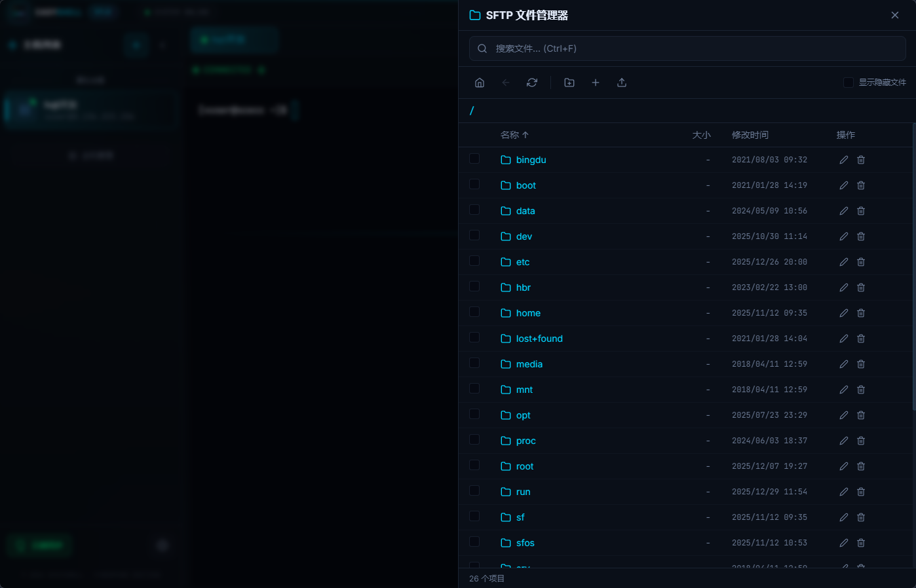916x588 pixels.
Task: Delete the home folder with trash icon
Action: tap(861, 313)
